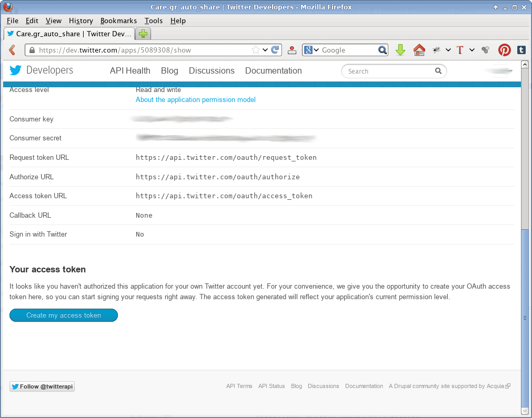Select the access_token URL text
Image resolution: width=532 pixels, height=418 pixels.
click(x=224, y=196)
